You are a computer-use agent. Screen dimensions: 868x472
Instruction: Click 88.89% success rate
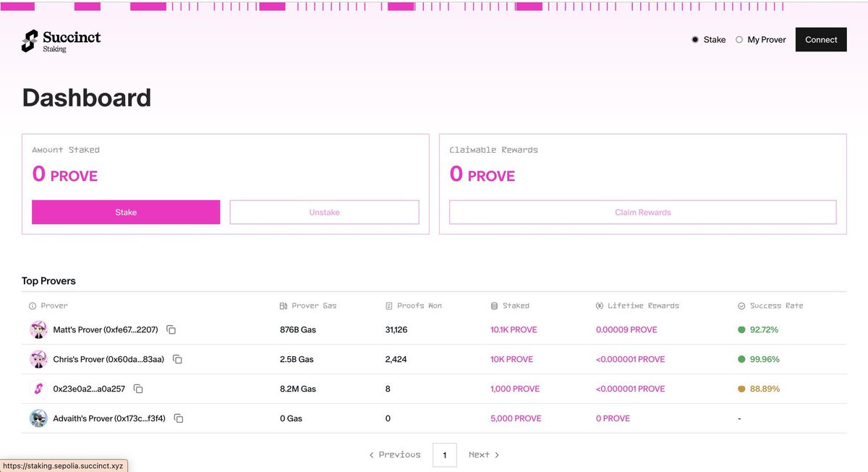[765, 389]
